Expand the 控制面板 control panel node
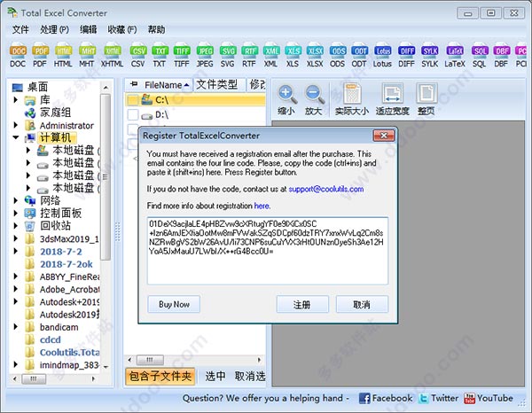The height and width of the screenshot is (413, 532). pyautogui.click(x=16, y=213)
